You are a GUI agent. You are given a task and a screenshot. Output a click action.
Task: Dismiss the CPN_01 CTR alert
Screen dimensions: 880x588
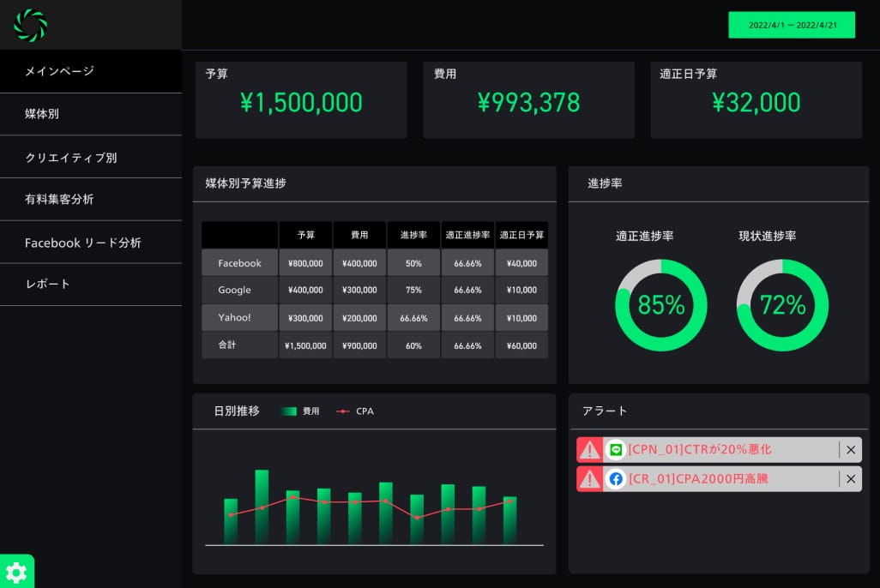click(x=850, y=450)
